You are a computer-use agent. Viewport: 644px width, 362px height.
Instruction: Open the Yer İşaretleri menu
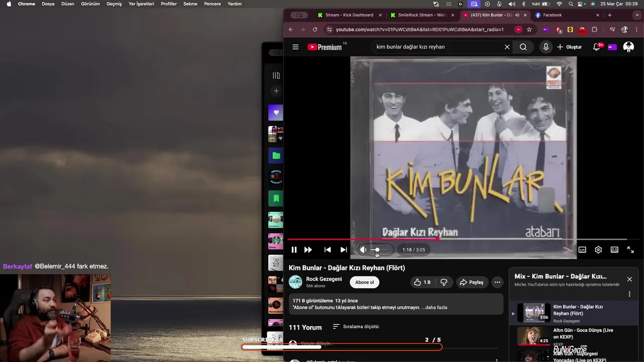click(141, 4)
